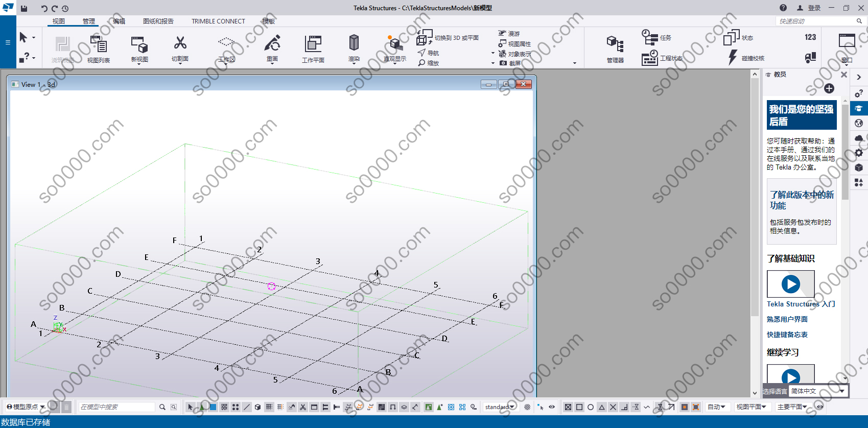Click the 碰撞校核 clash check icon
This screenshot has width=868, height=428.
click(x=733, y=58)
